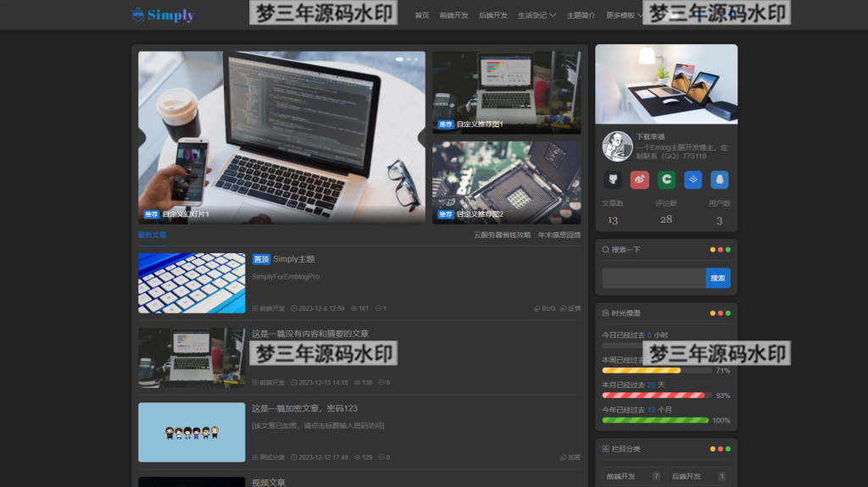The width and height of the screenshot is (868, 487).
Task: Open the 前端开发 nav menu item
Action: pos(454,15)
